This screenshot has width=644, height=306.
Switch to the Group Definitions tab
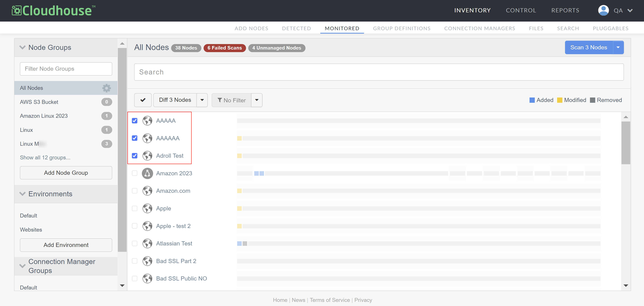click(x=402, y=28)
